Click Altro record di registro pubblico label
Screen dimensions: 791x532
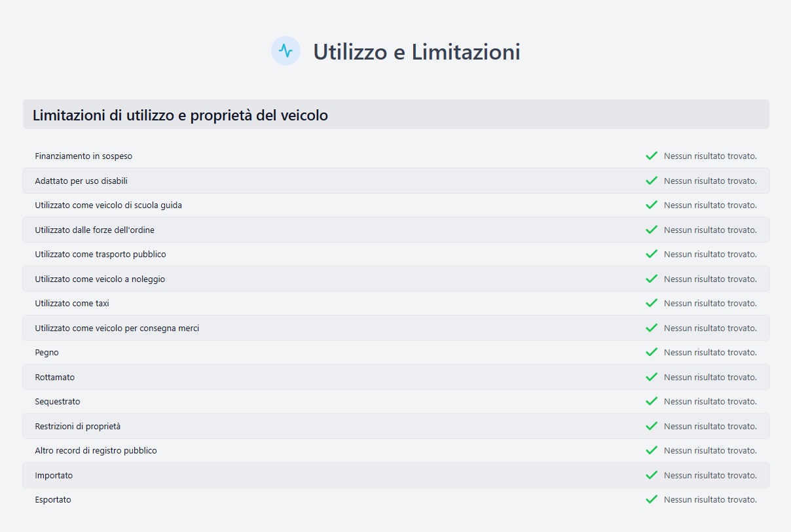(96, 450)
